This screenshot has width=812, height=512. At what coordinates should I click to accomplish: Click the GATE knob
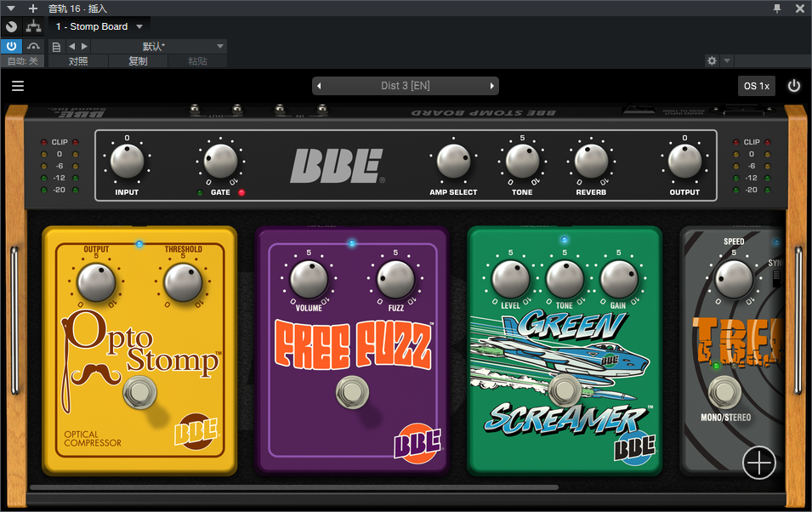[220, 161]
